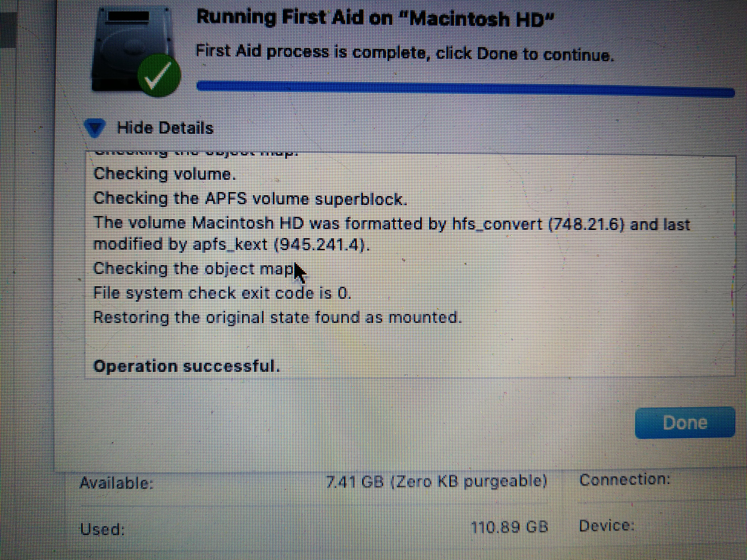Image resolution: width=747 pixels, height=560 pixels.
Task: Select the line mentioning apfs_kext (945.241.4)
Action: pyautogui.click(x=231, y=244)
